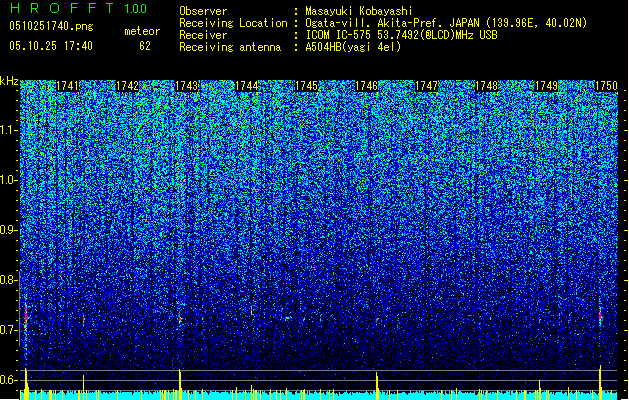Click the 1747 time marker
The width and height of the screenshot is (629, 400).
pyautogui.click(x=426, y=86)
